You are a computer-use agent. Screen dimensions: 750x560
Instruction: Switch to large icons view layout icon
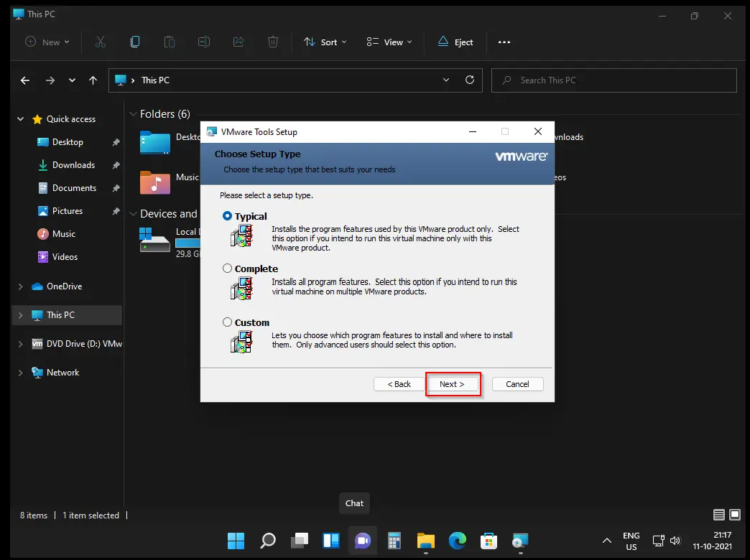coord(735,515)
